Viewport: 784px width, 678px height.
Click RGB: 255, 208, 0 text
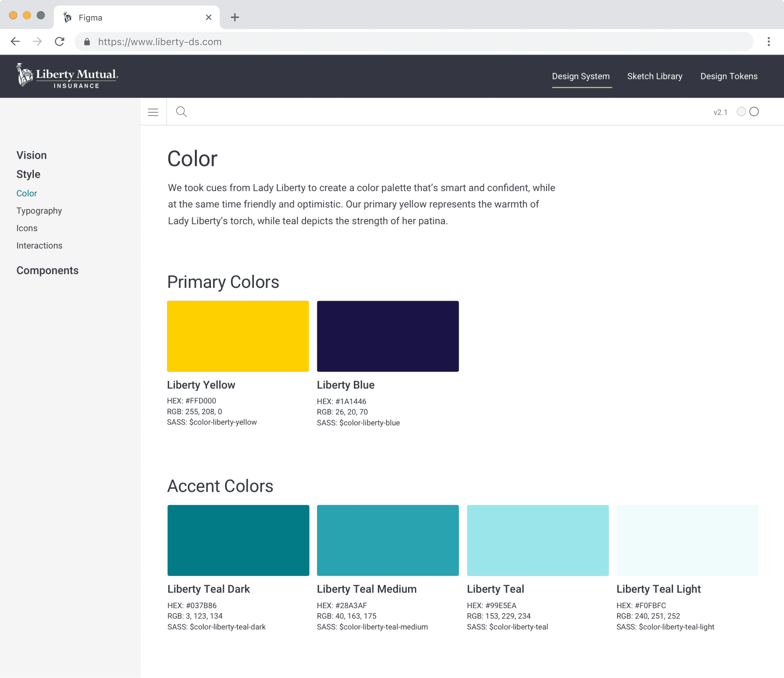coord(194,411)
